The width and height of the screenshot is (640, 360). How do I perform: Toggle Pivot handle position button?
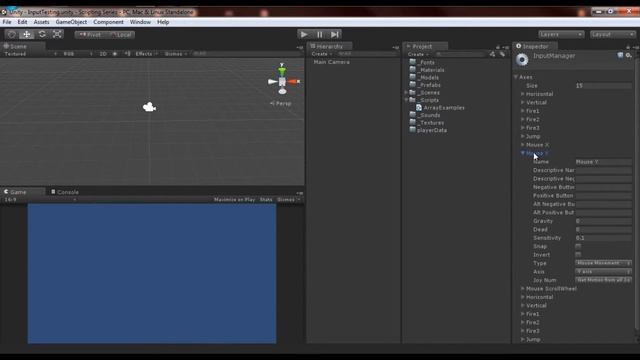click(x=90, y=35)
